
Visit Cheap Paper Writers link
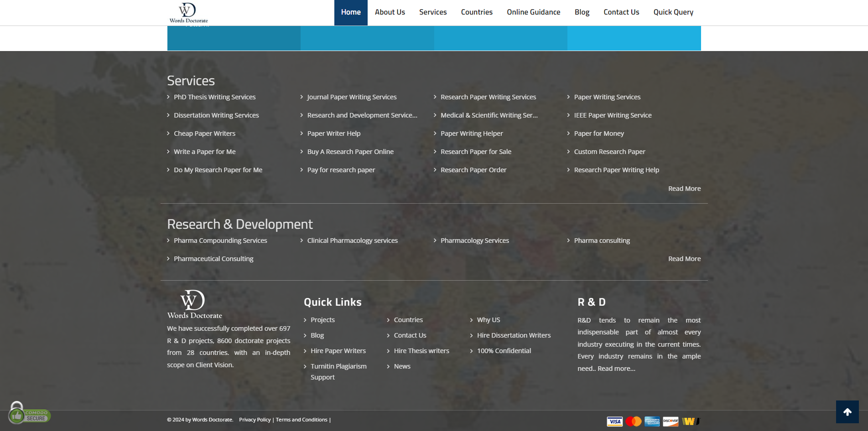pos(204,133)
